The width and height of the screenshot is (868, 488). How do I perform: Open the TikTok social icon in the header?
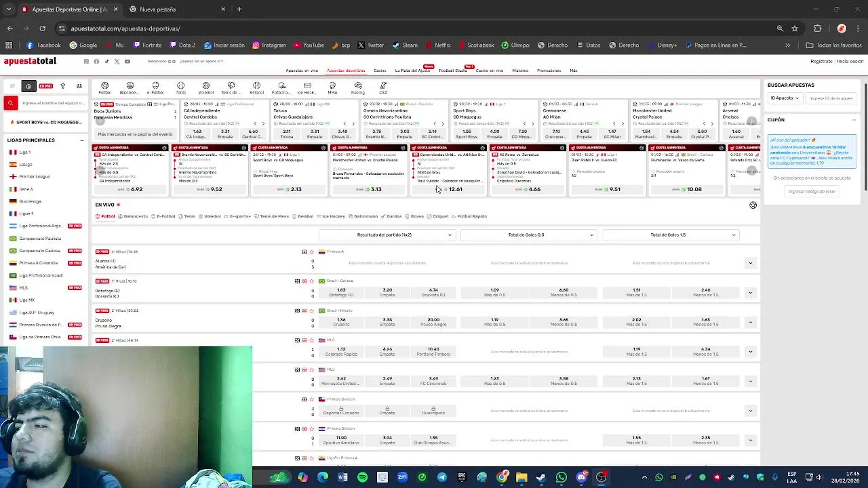(106, 61)
